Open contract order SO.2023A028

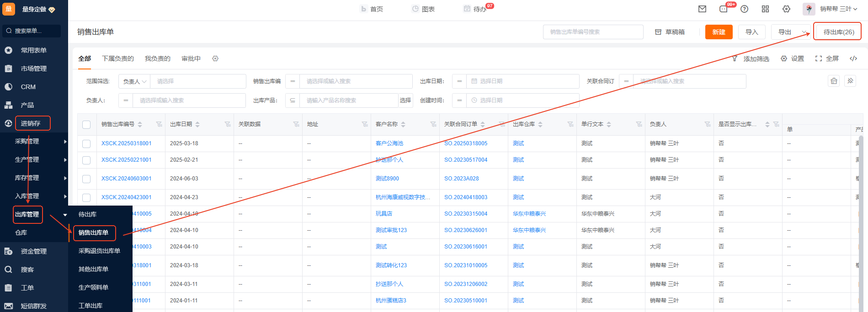click(462, 179)
